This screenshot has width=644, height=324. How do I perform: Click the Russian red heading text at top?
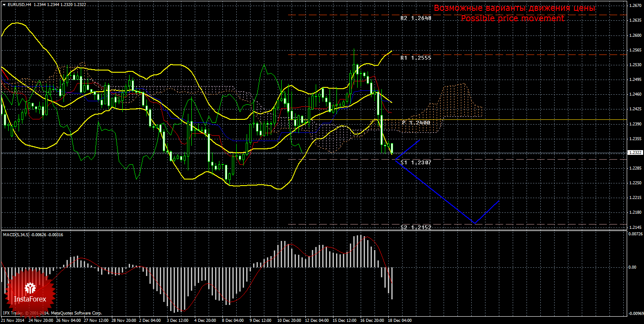tap(514, 8)
